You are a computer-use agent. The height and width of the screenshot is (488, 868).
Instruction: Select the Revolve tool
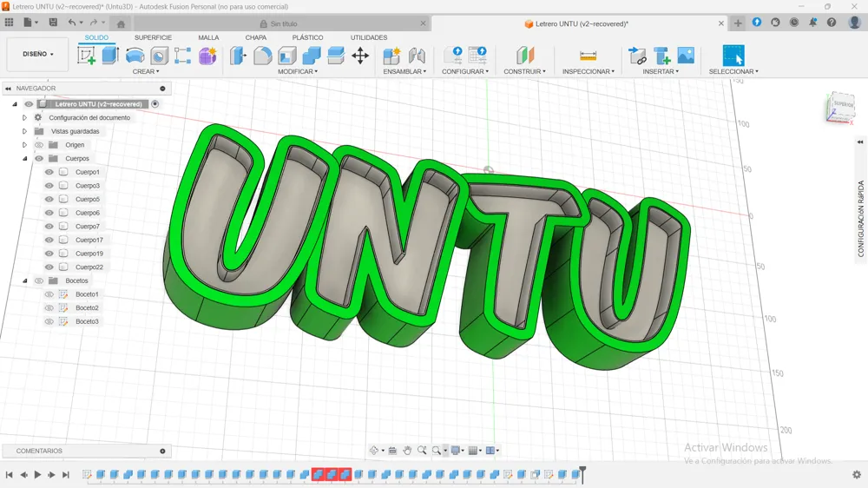click(135, 56)
